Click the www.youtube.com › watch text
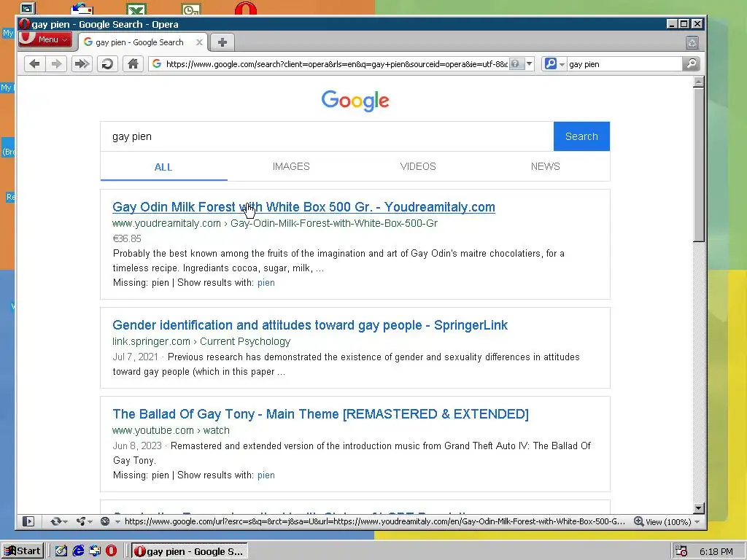Image resolution: width=747 pixels, height=560 pixels. (x=171, y=430)
